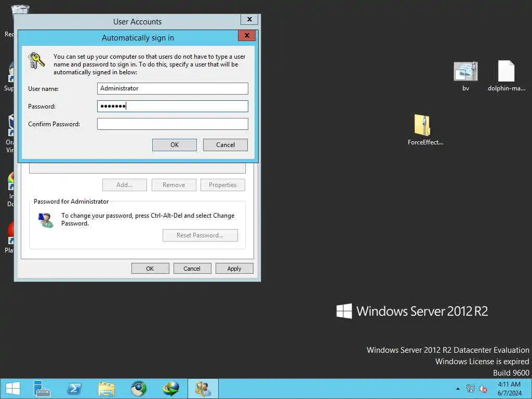The image size is (532, 399).
Task: Click the keys icon in sign-in dialog
Action: point(36,61)
